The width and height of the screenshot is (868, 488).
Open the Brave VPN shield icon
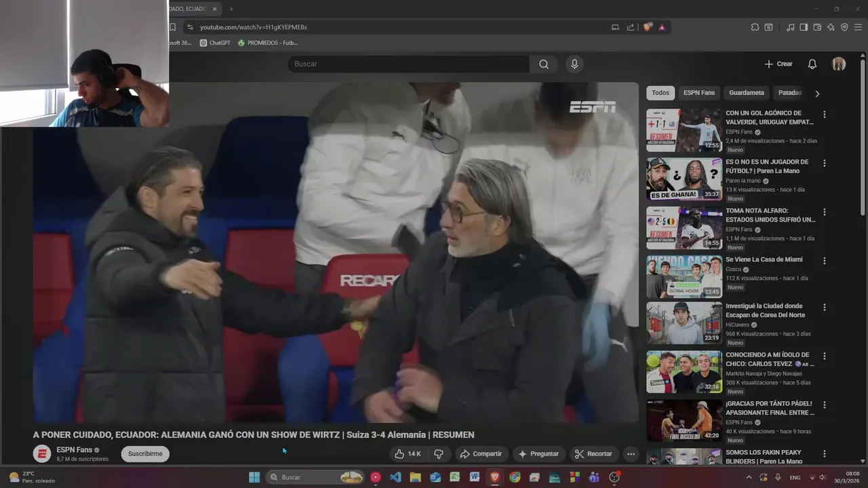click(x=844, y=27)
